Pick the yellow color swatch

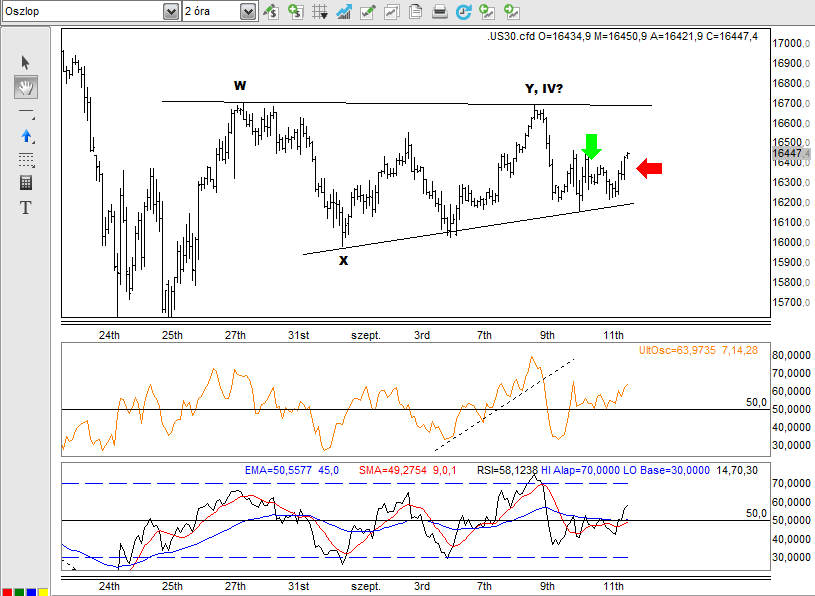tap(43, 592)
